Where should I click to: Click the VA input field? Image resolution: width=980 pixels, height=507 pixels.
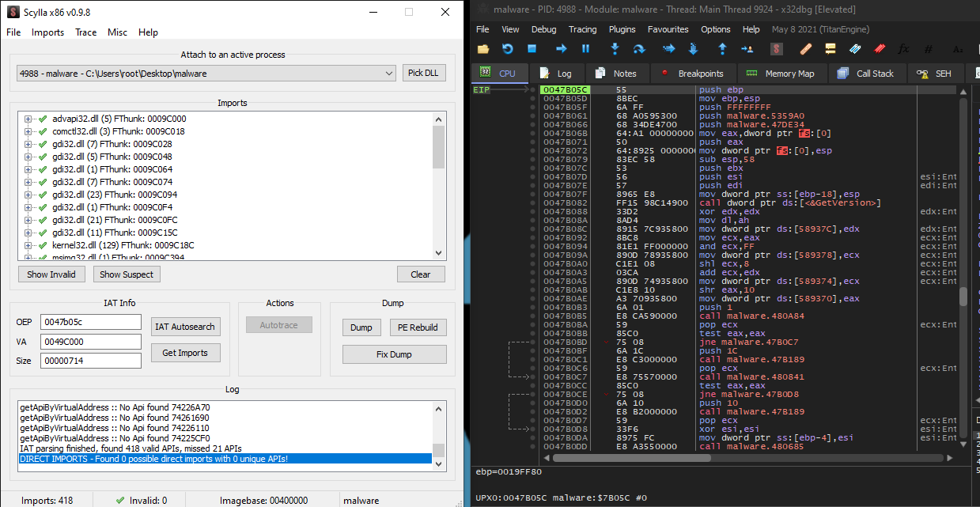(91, 342)
